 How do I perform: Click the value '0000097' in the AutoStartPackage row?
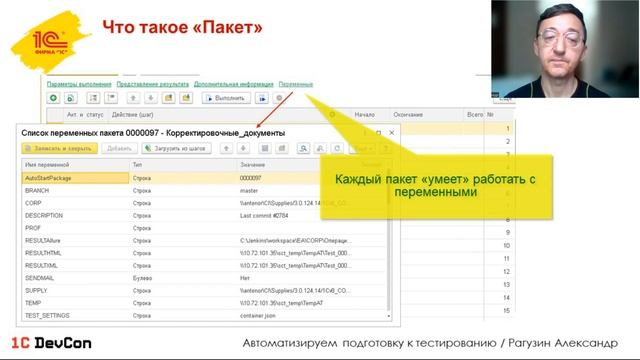[251, 178]
